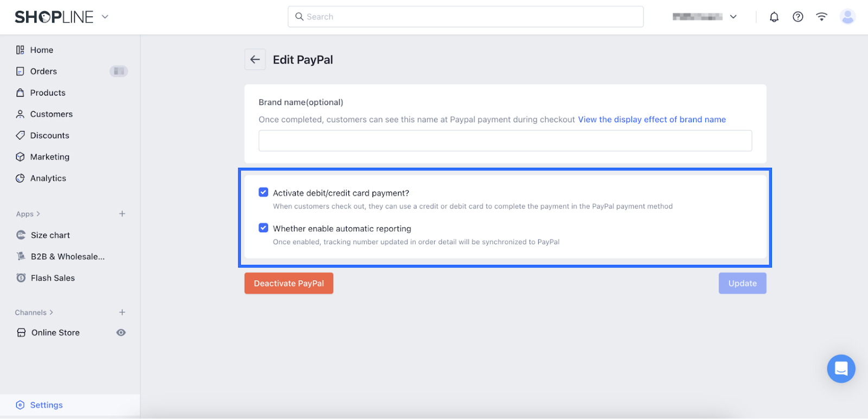868x419 pixels.
Task: Add a new app with plus icon
Action: click(x=122, y=214)
